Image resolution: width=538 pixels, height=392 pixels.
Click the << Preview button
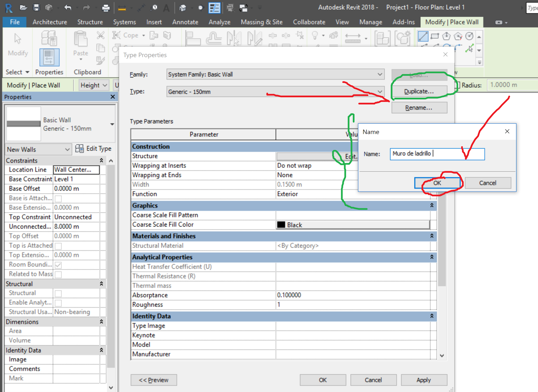click(x=154, y=380)
